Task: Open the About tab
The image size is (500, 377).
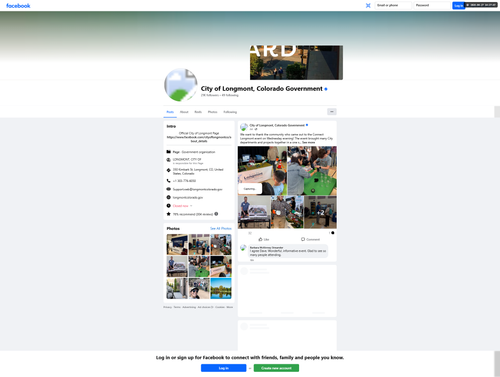Action: 184,112
